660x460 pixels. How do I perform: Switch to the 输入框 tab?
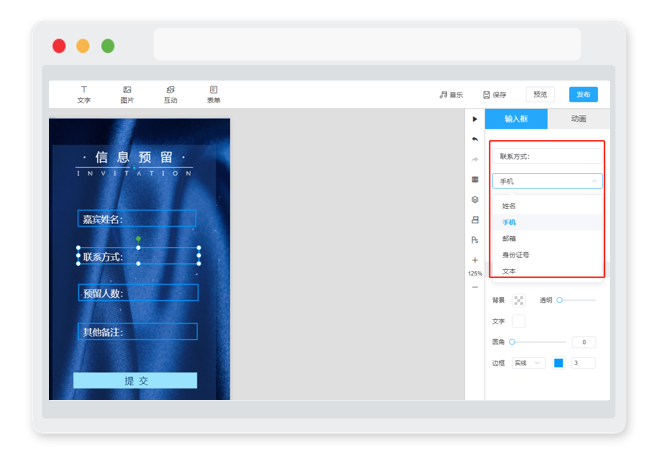click(516, 119)
